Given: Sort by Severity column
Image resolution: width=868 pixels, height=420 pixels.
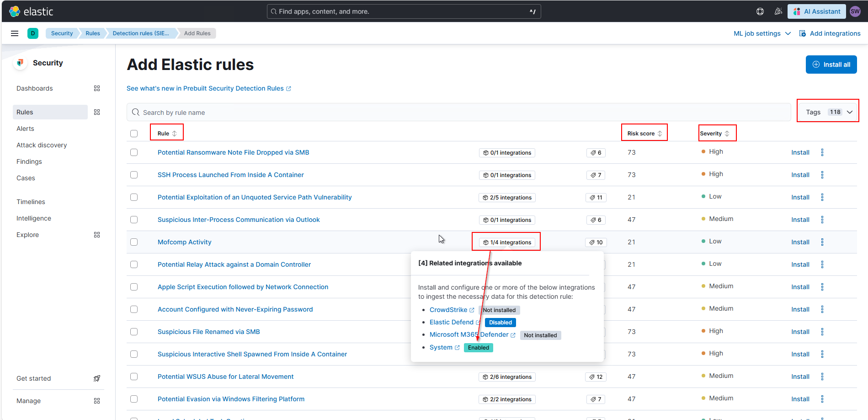Looking at the screenshot, I should (714, 134).
